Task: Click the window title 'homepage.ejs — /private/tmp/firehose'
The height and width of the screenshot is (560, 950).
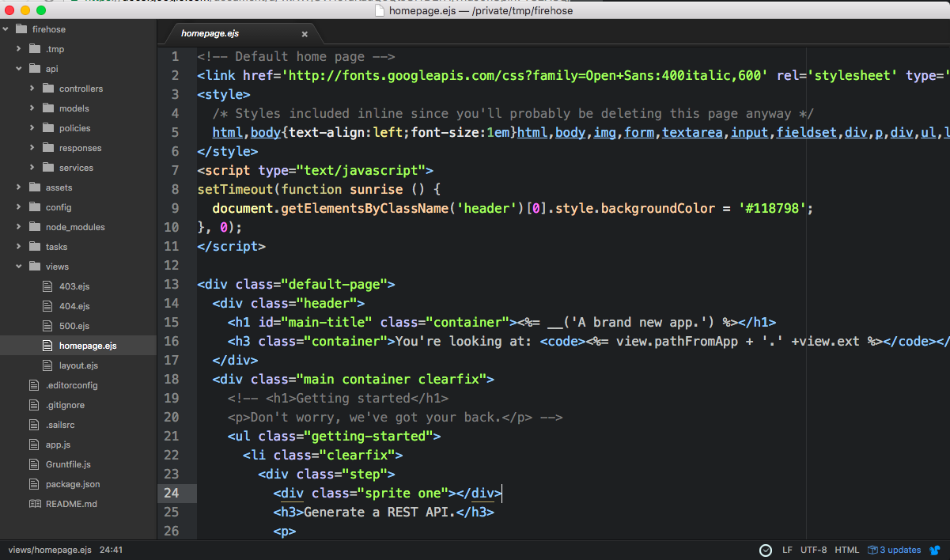Action: click(483, 10)
